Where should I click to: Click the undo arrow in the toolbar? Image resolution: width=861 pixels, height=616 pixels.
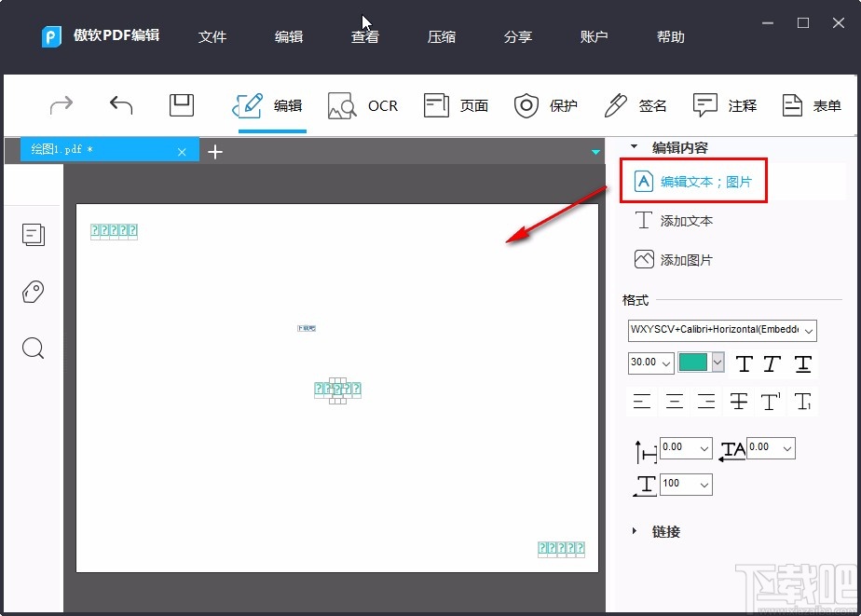(x=120, y=105)
